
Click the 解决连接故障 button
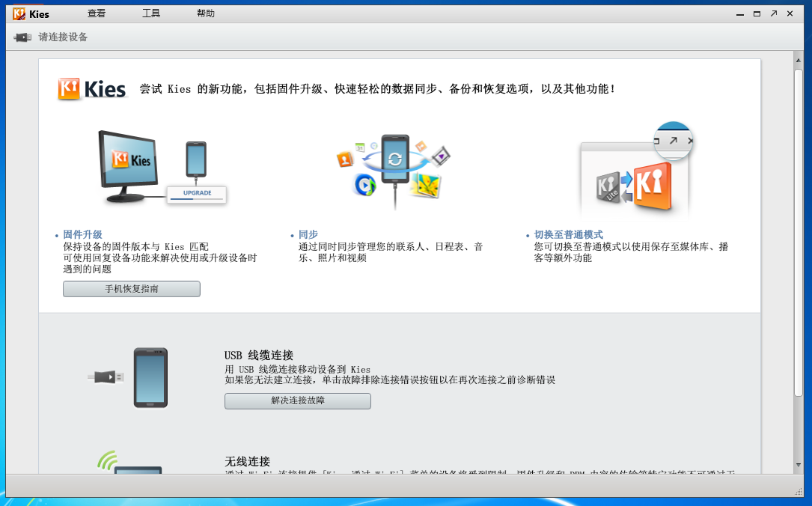(x=298, y=401)
